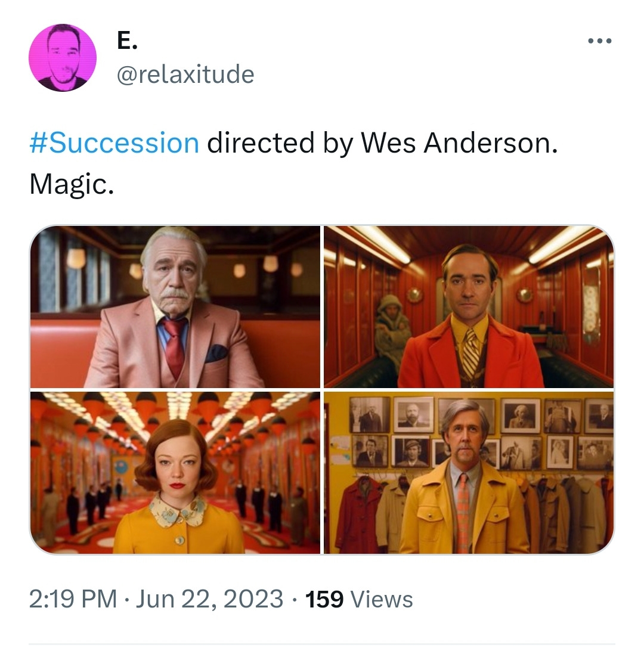Open image of man in red coat
Image resolution: width=644 pixels, height=648 pixels.
point(469,307)
